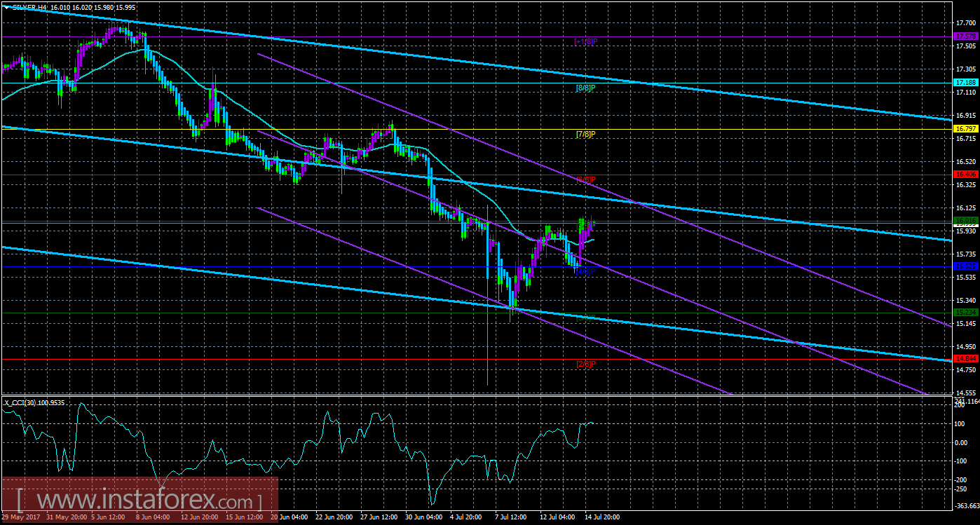Click the 17.505 price axis value
Viewport: 980px width, 525px height.
[966, 46]
